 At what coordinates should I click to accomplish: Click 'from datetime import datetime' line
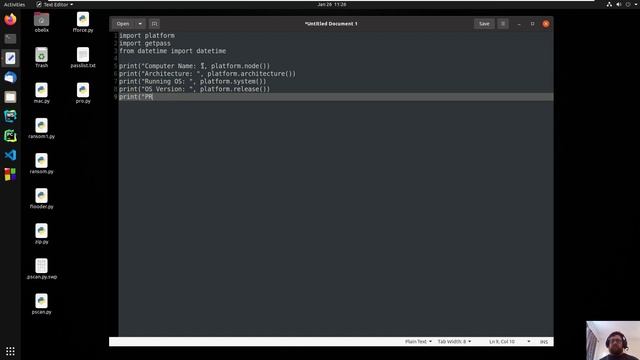pos(173,51)
